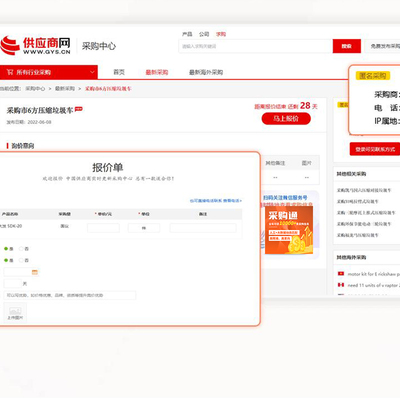Select the first row 否 radio button
Viewport: 400px width, 400px height.
tap(21, 249)
